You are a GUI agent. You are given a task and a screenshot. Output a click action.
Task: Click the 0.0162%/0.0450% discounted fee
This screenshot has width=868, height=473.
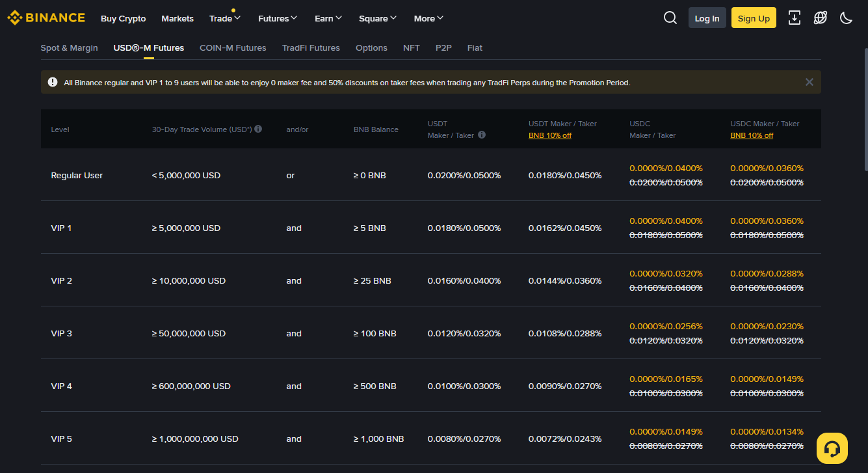pos(565,228)
